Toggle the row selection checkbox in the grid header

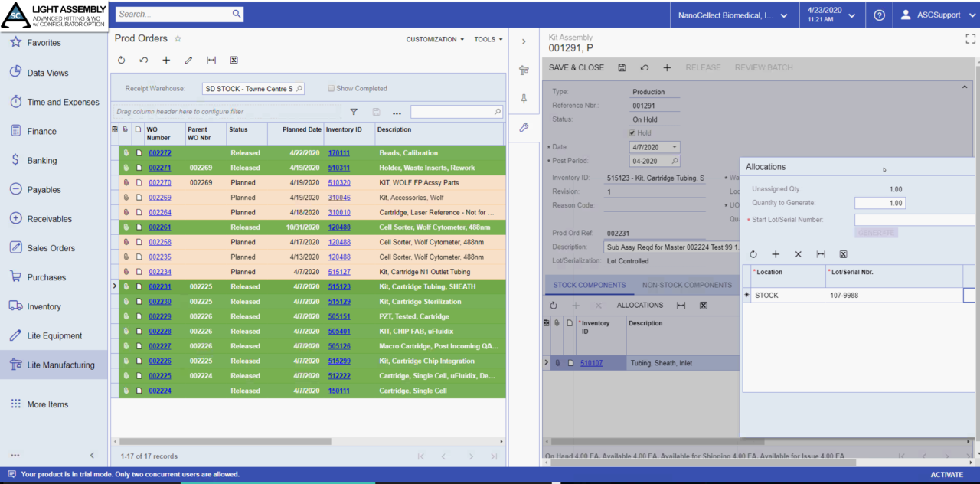(114, 129)
